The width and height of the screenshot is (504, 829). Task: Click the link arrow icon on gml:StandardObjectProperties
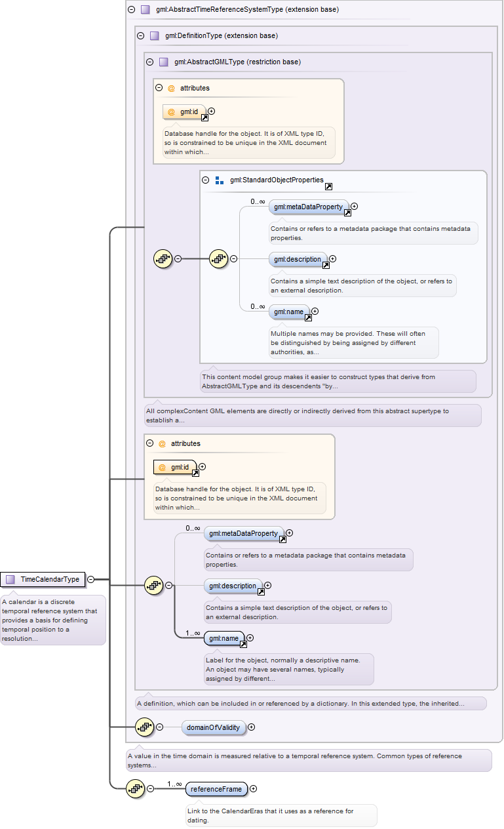pos(328,187)
